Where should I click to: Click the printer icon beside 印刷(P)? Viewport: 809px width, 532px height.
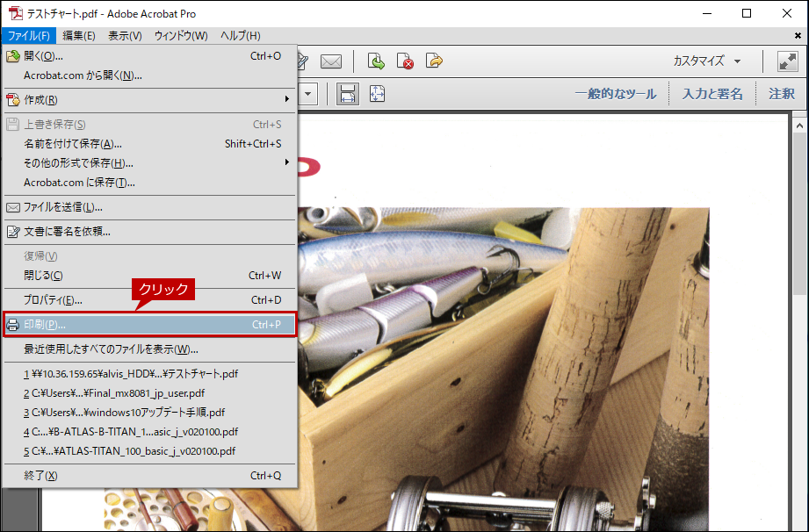[13, 325]
